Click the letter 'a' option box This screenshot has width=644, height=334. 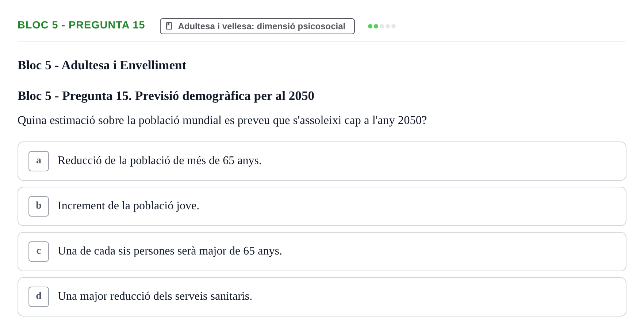pos(39,161)
